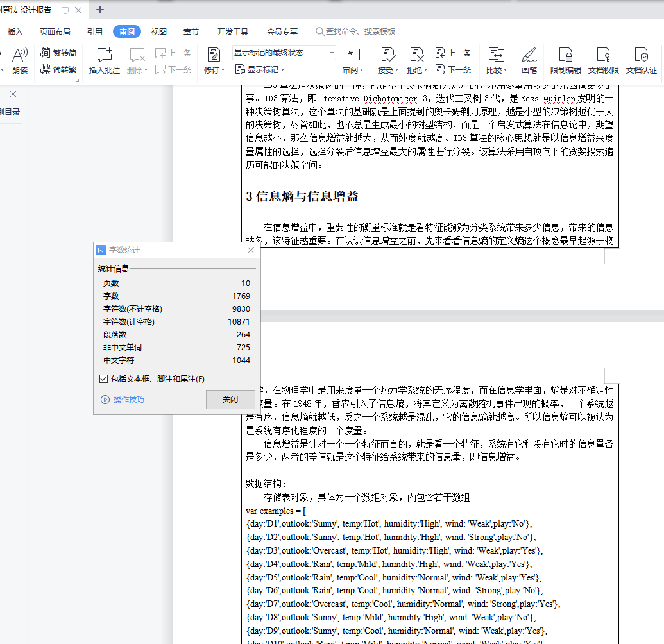Open the 引用 ribbon tab
Viewport: 664px width, 644px height.
click(x=95, y=32)
